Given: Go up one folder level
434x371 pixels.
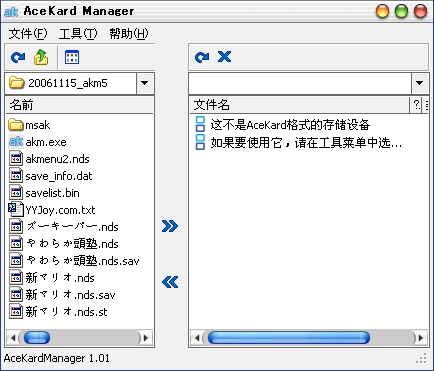Looking at the screenshot, I should [x=41, y=57].
